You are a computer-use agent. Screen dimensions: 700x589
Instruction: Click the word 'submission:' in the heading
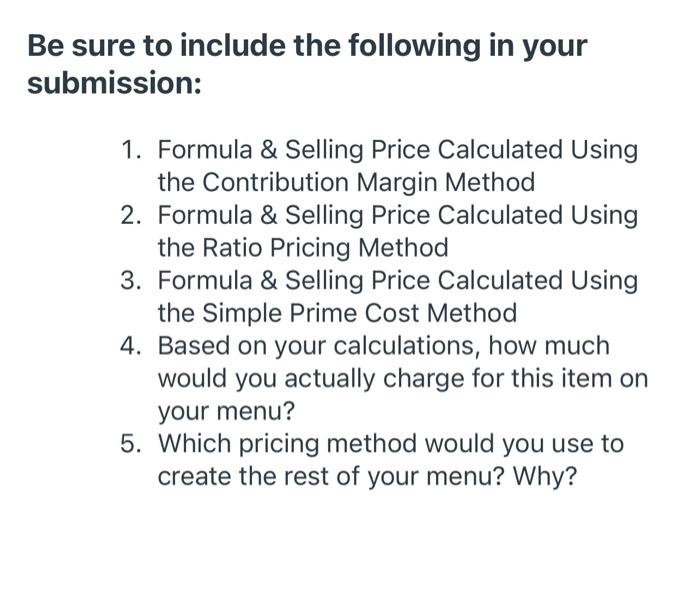[x=114, y=83]
